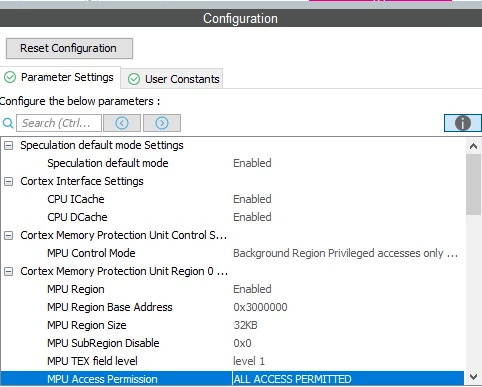Screen dimensions: 482x387
Task: Select Cortex Interface Settings heading text
Action: coord(82,181)
